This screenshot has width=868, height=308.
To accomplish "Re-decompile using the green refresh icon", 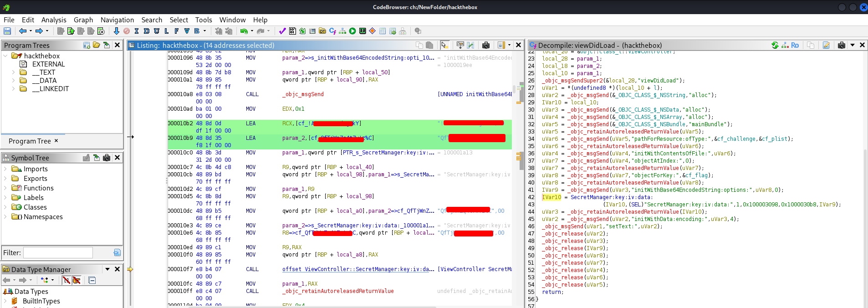I will point(775,45).
